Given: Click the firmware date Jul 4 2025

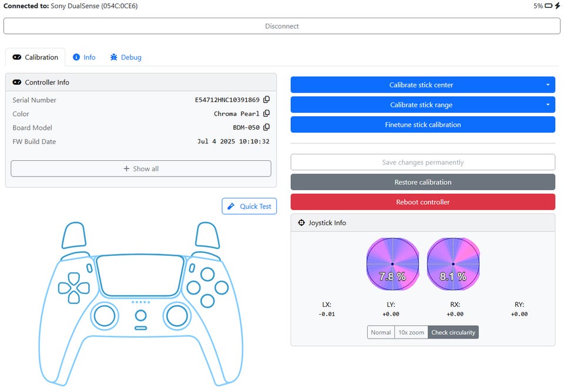Looking at the screenshot, I should (x=233, y=141).
